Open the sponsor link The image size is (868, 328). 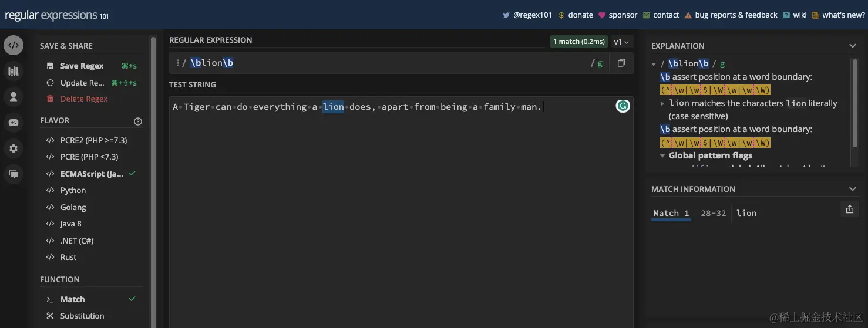coord(623,15)
